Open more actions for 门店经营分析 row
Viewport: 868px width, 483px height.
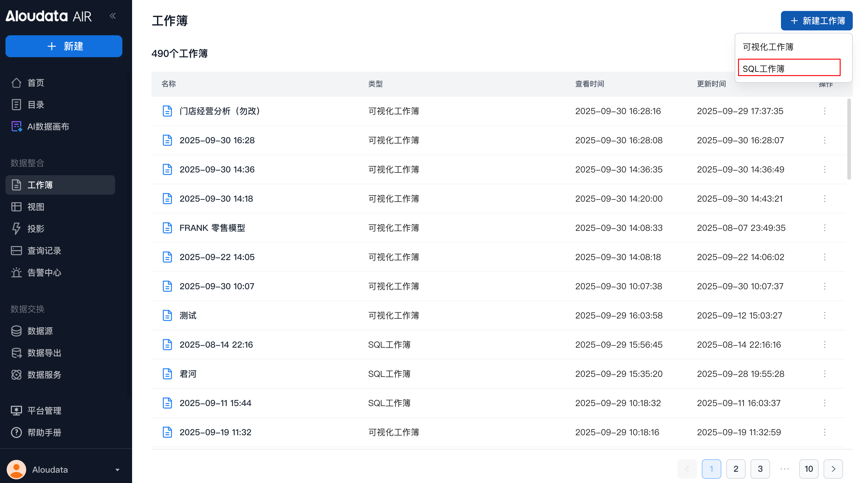pos(824,111)
